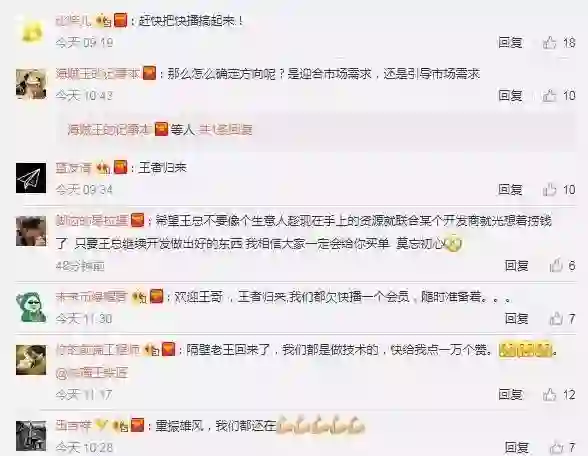
Task: Like the 欢迎王哥 comment
Action: coord(556,319)
